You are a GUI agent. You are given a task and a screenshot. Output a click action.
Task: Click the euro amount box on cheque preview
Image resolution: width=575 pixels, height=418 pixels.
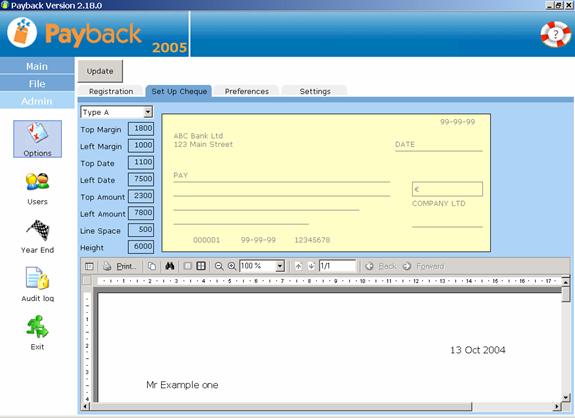coord(447,189)
